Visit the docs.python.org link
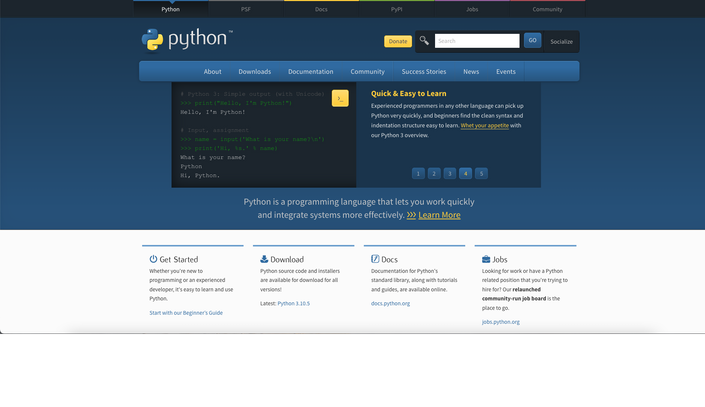This screenshot has height=407, width=705. 390,304
